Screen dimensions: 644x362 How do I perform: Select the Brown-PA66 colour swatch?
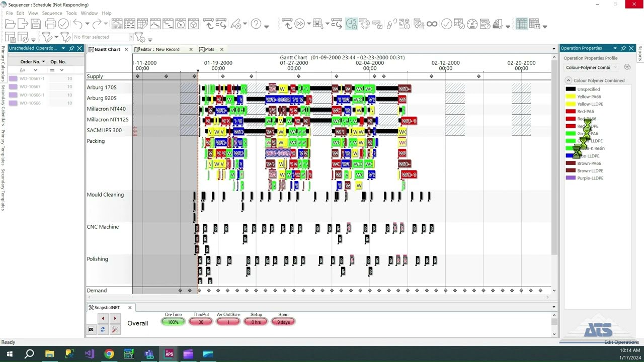(571, 163)
